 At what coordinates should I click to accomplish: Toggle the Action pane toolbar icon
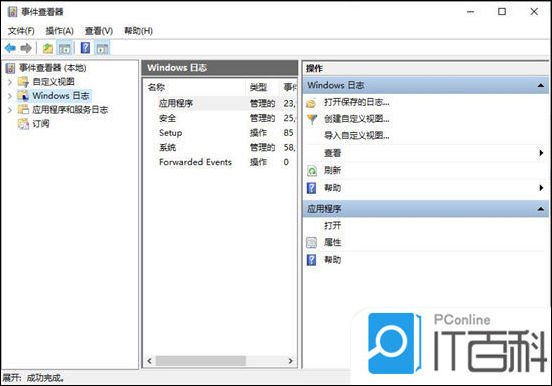point(102,48)
